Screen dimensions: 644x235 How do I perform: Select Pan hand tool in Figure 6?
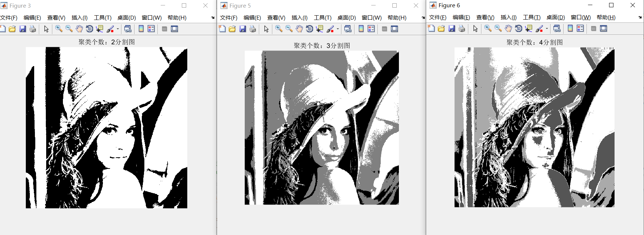coord(508,28)
